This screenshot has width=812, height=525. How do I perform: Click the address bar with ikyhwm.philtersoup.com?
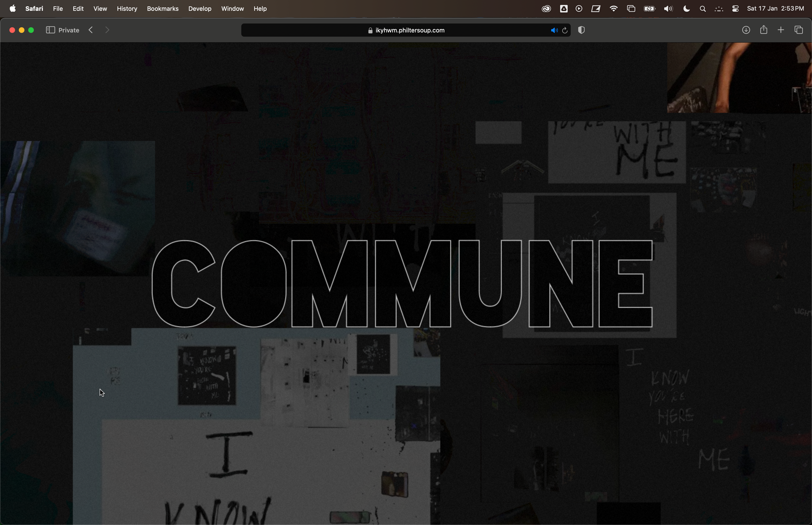(406, 30)
